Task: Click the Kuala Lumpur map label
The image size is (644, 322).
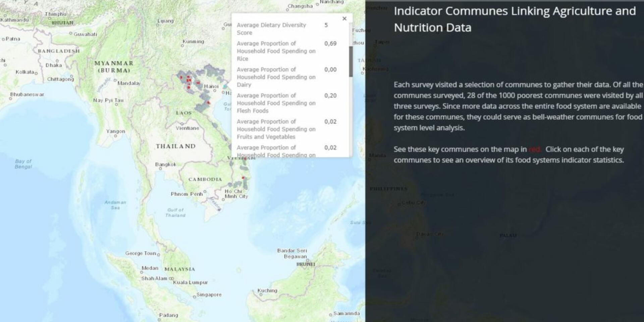Action: point(190,282)
